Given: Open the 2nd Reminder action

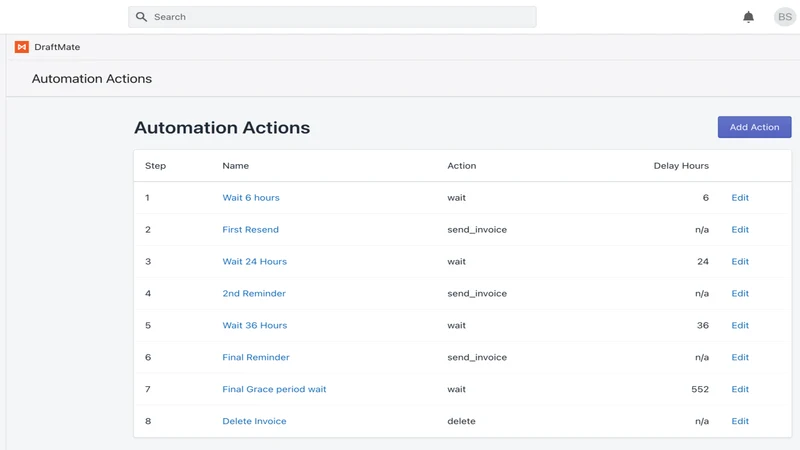Looking at the screenshot, I should coord(254,293).
